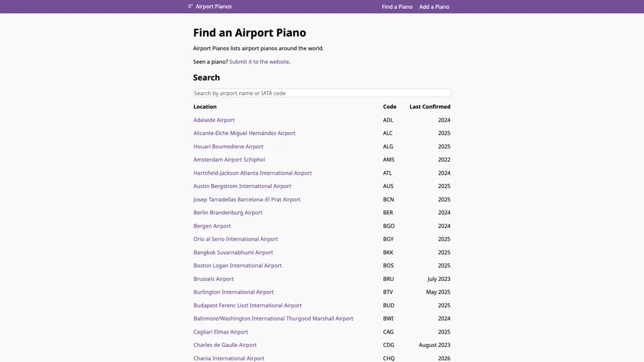Open the Airport Pianos home link
The width and height of the screenshot is (644, 362).
pos(213,6)
